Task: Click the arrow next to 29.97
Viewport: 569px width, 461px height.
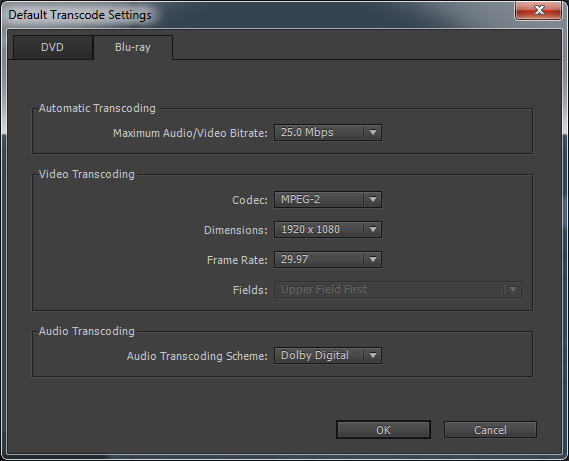Action: pyautogui.click(x=373, y=260)
